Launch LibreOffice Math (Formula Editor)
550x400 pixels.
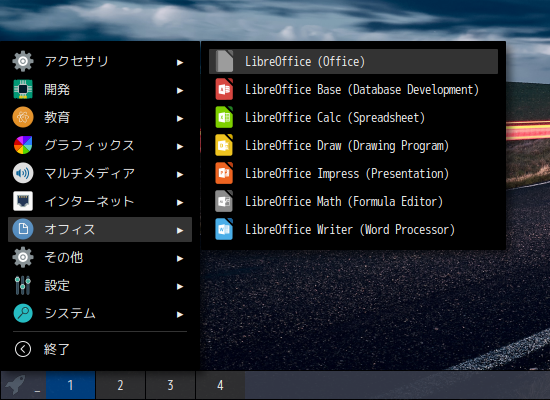353,201
